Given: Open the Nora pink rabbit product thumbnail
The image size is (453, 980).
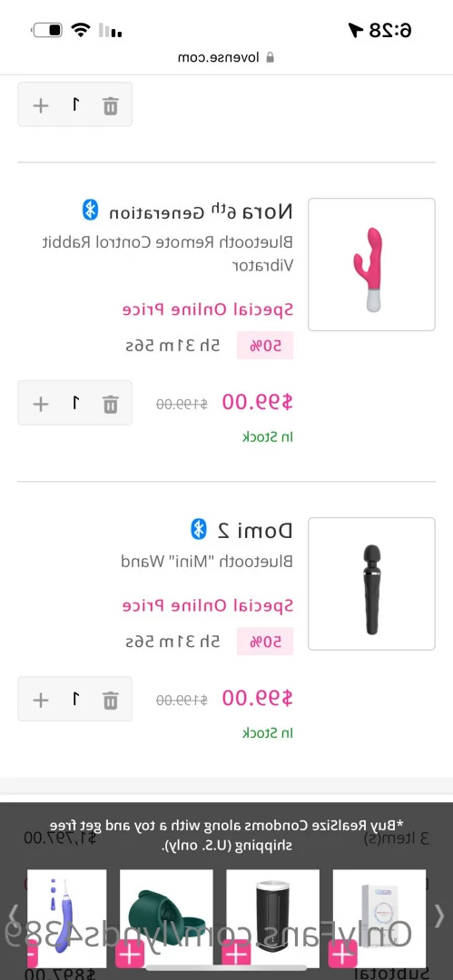Looking at the screenshot, I should (x=371, y=264).
